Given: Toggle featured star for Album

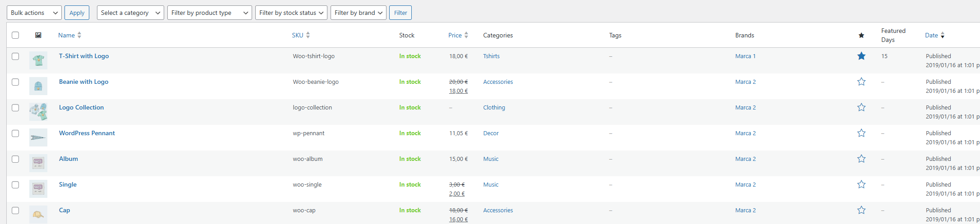Looking at the screenshot, I should [861, 159].
